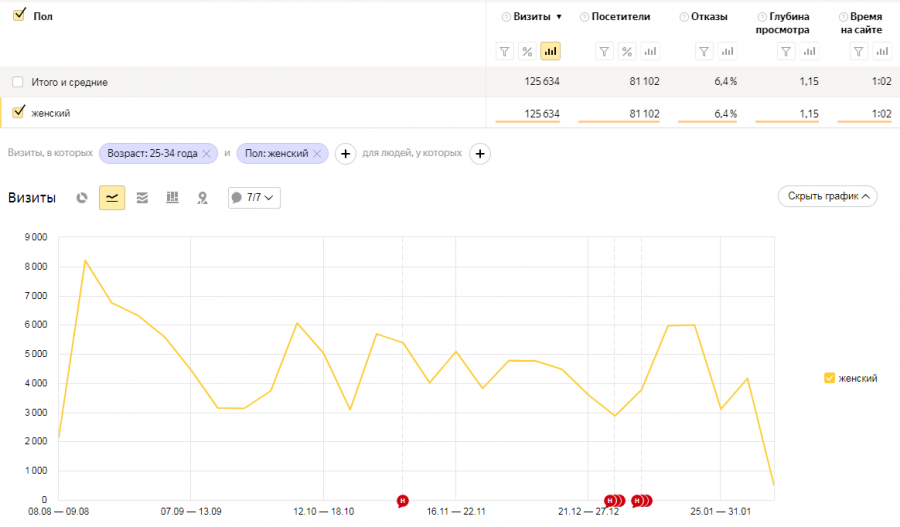
Task: Remove the Пол: женский filter chip
Action: pyautogui.click(x=317, y=153)
